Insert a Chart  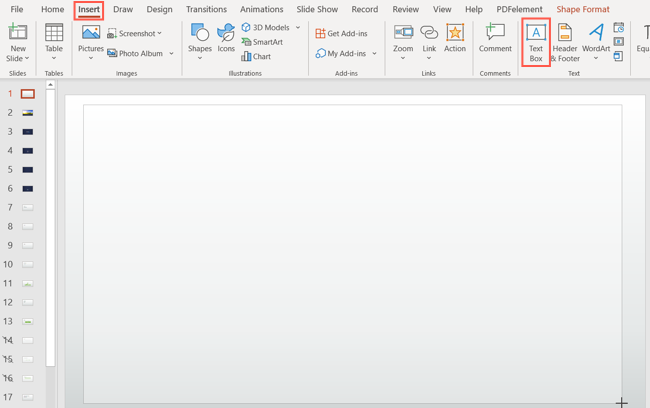coord(256,56)
